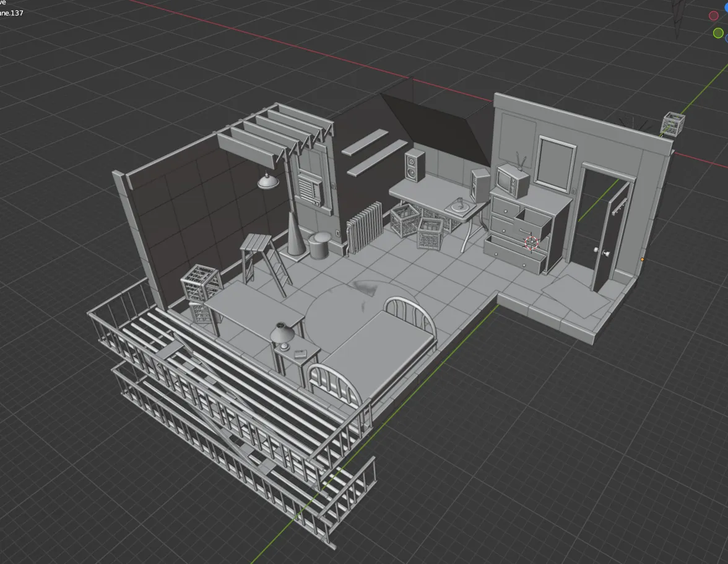Select the book on the nightstand
728x564 pixels.
[301, 354]
